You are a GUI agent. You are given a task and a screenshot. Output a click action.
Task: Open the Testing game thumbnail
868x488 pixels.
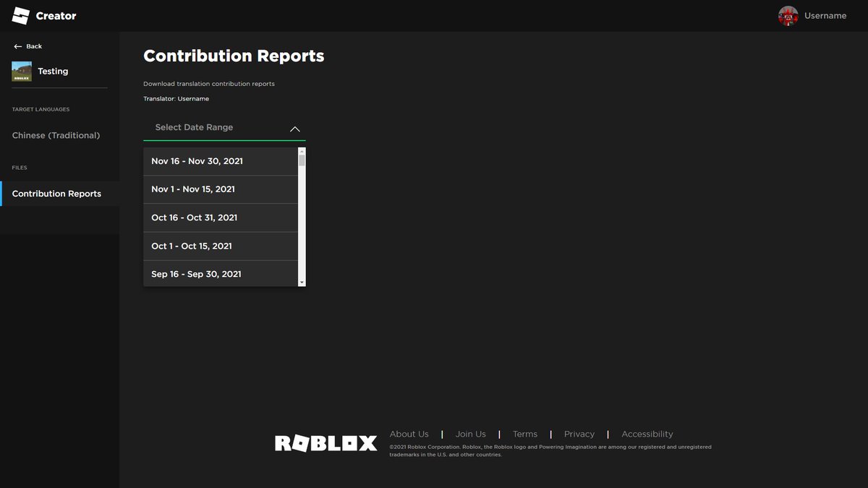pyautogui.click(x=22, y=71)
